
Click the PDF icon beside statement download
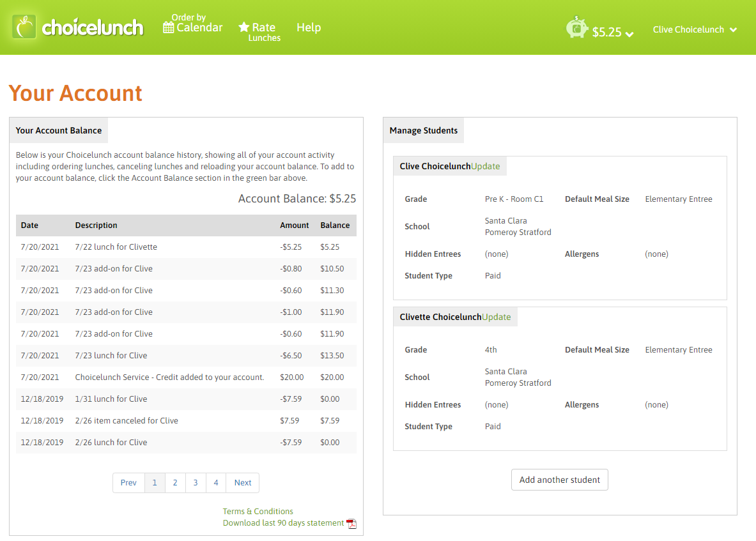point(351,524)
